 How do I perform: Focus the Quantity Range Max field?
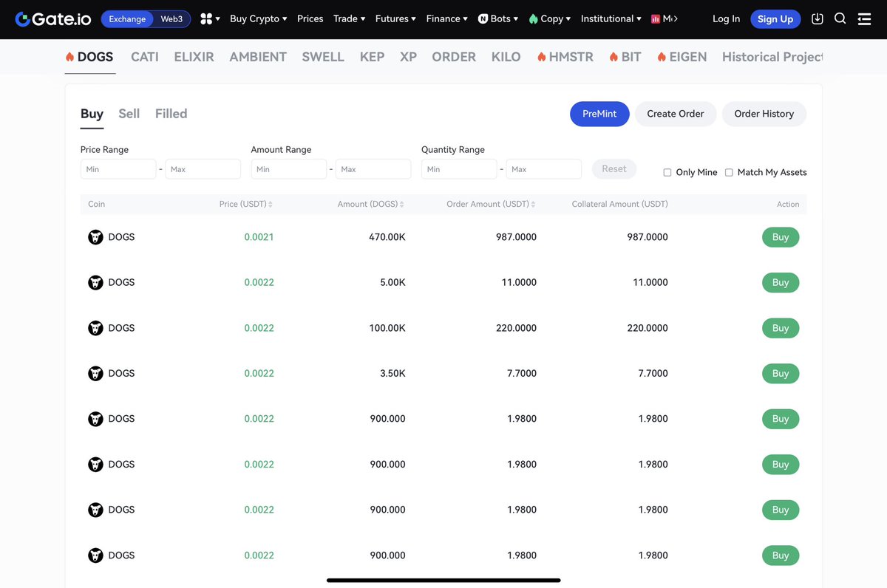pos(544,169)
